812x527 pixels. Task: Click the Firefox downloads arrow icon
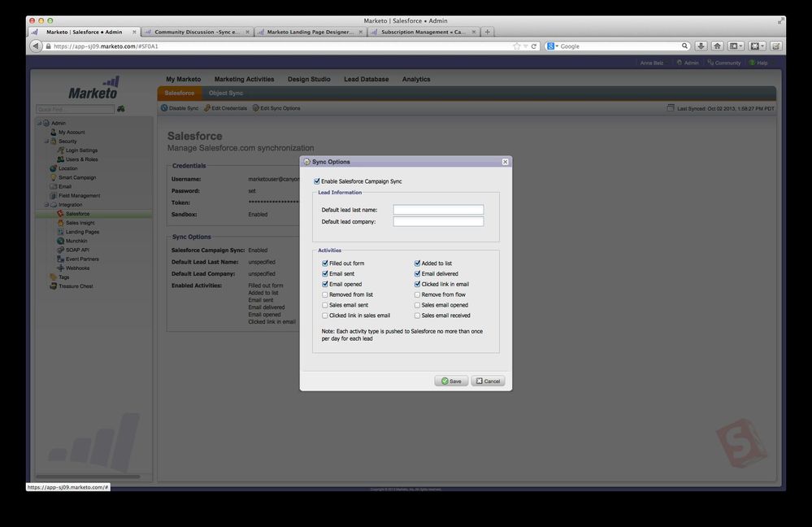pyautogui.click(x=700, y=46)
